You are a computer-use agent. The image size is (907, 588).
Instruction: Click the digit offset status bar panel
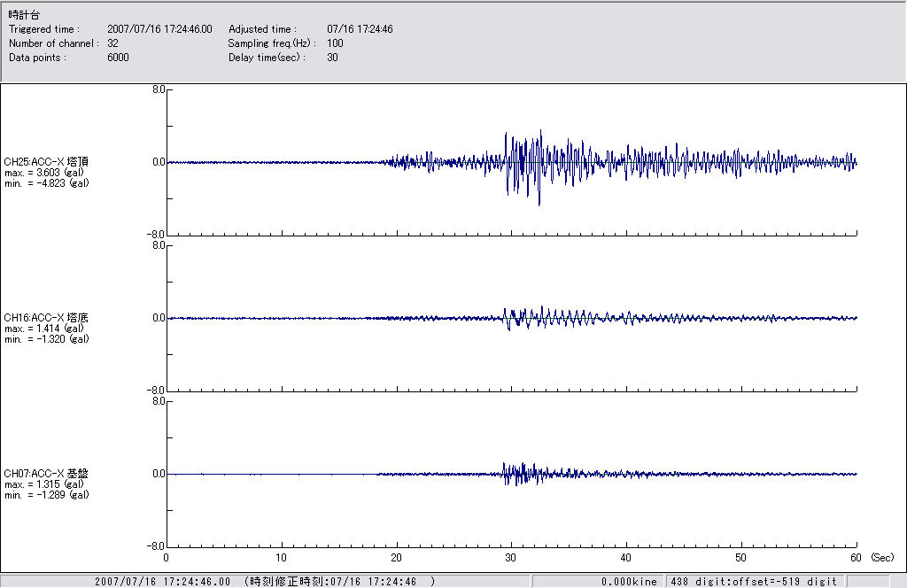(753, 582)
